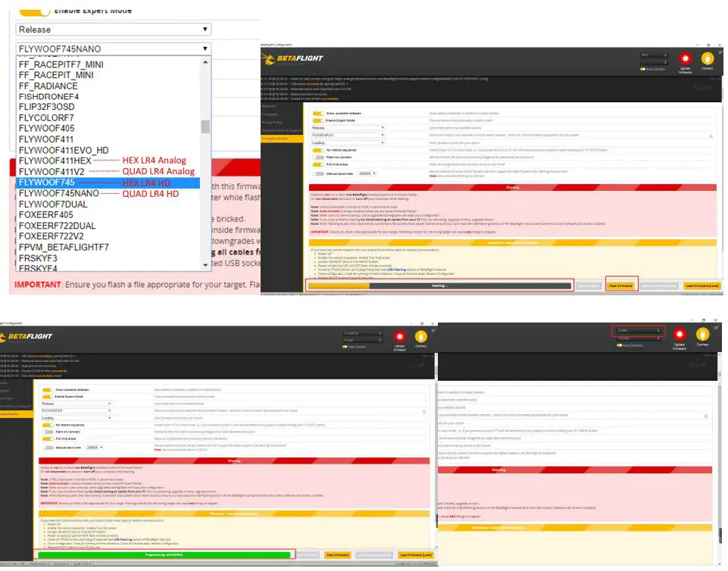Click Connect icon in Programming SUCCESSFUL window
This screenshot has width=728, height=571.
pyautogui.click(x=420, y=336)
